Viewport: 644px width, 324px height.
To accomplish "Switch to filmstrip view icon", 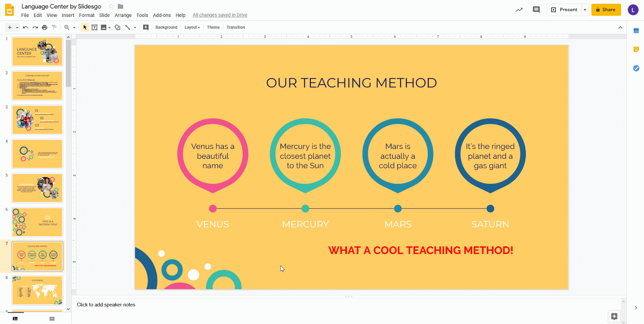I will click(x=15, y=319).
